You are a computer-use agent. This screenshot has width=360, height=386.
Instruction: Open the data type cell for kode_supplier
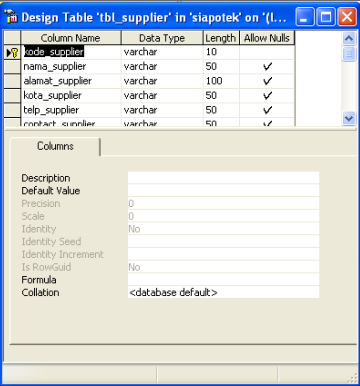pos(162,52)
